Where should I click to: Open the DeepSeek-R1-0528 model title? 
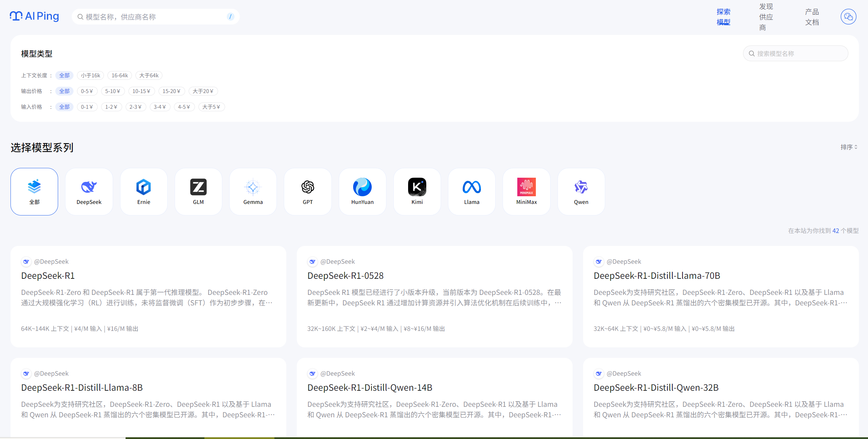345,276
